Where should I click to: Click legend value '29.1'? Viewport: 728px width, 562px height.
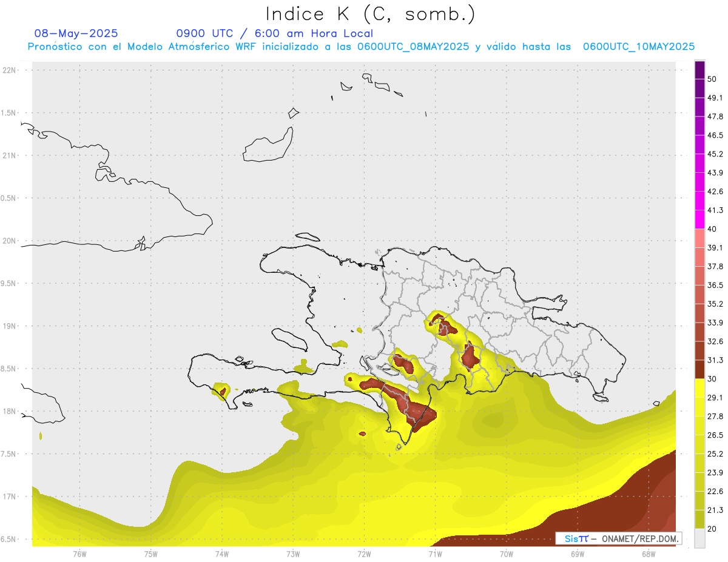click(715, 398)
